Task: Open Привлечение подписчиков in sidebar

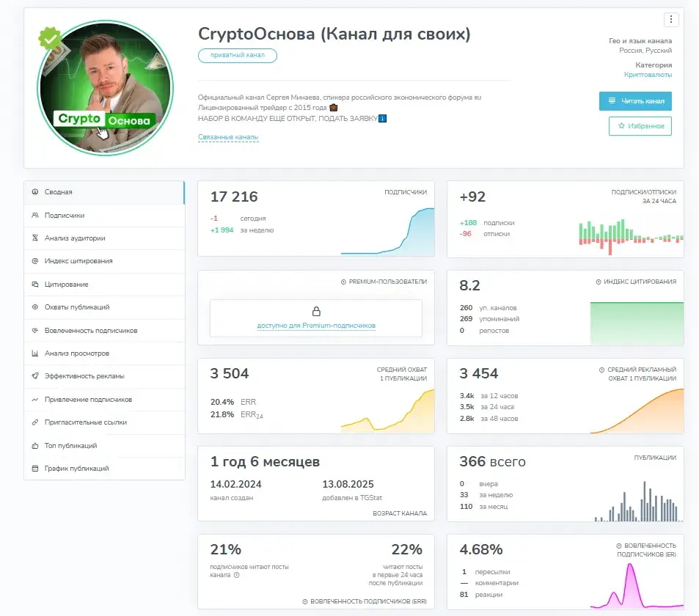Action: (x=104, y=400)
